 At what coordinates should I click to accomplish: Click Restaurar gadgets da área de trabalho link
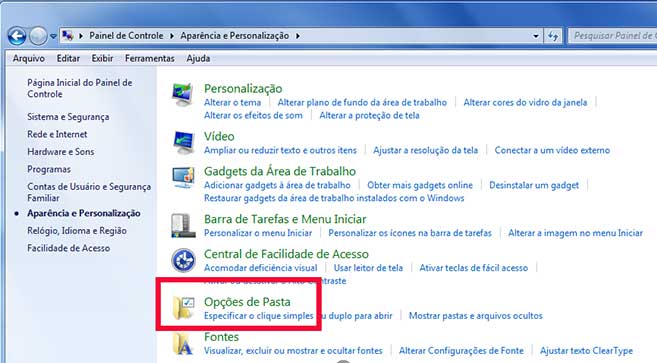click(x=334, y=198)
